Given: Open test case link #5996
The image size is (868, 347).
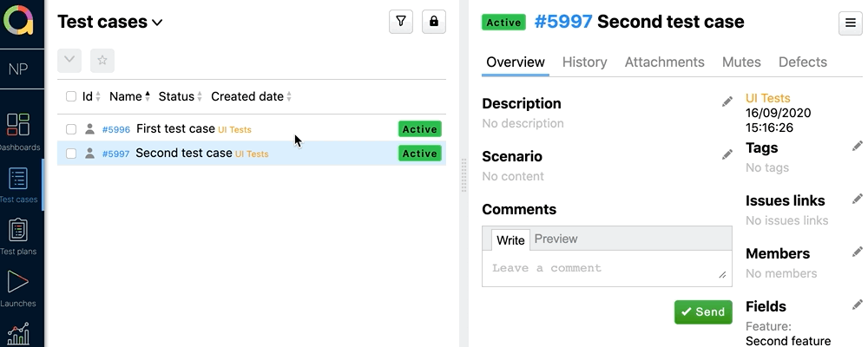Looking at the screenshot, I should (115, 130).
